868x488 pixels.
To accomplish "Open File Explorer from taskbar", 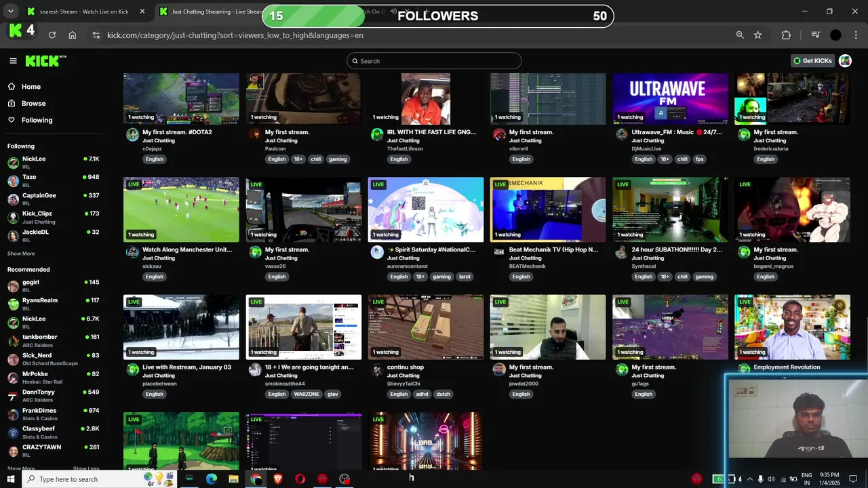I will coord(233,479).
